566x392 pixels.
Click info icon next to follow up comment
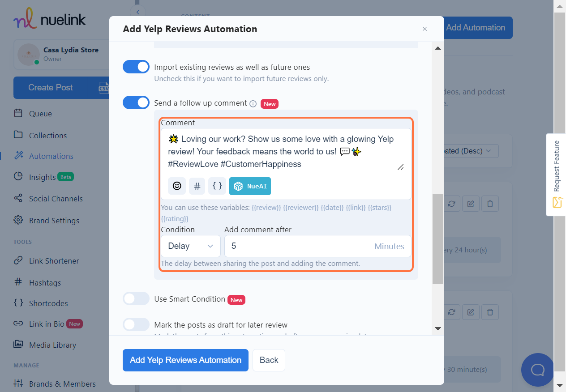point(253,104)
